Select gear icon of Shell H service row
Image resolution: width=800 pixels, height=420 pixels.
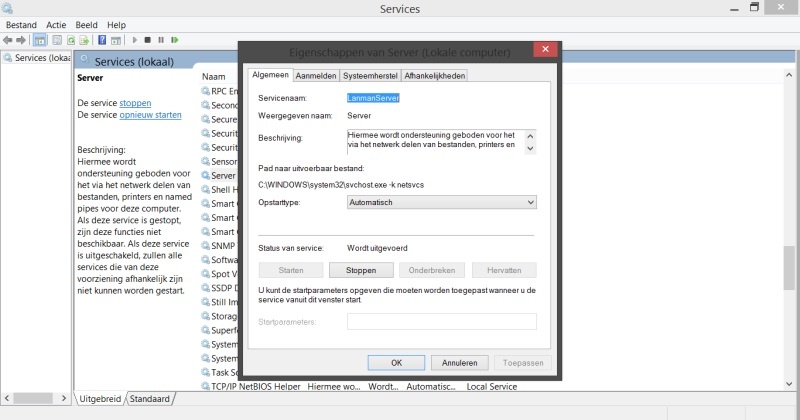[x=206, y=189]
